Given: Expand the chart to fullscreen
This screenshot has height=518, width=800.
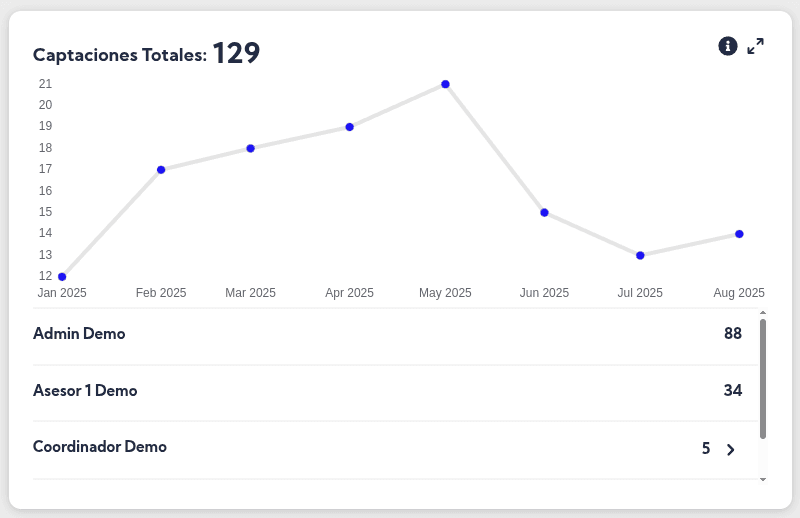Looking at the screenshot, I should point(756,46).
